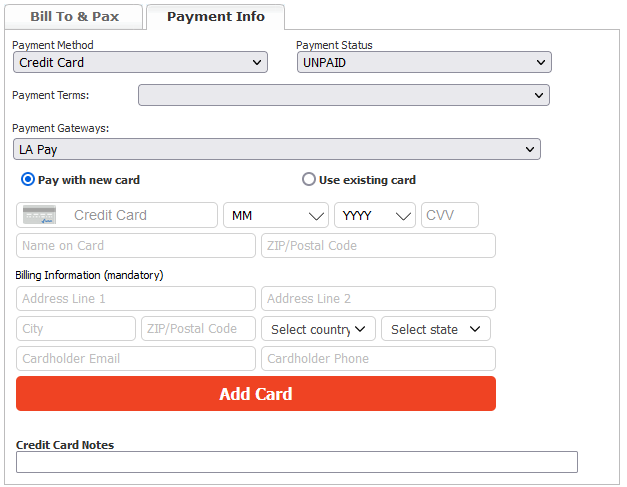Viewport: 627px width, 487px height.
Task: Click the Credit Card Notes text box
Action: 297,462
